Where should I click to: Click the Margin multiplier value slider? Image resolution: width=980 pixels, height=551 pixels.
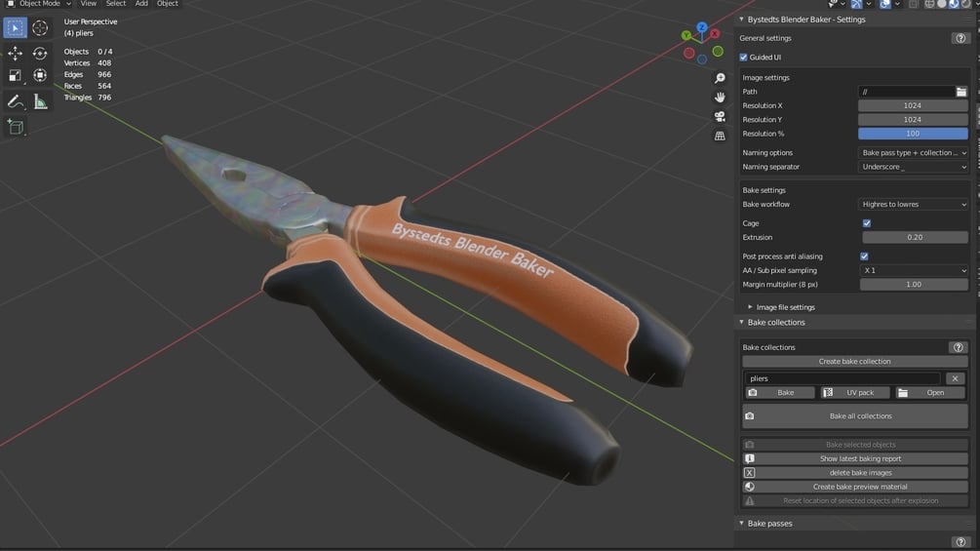913,284
